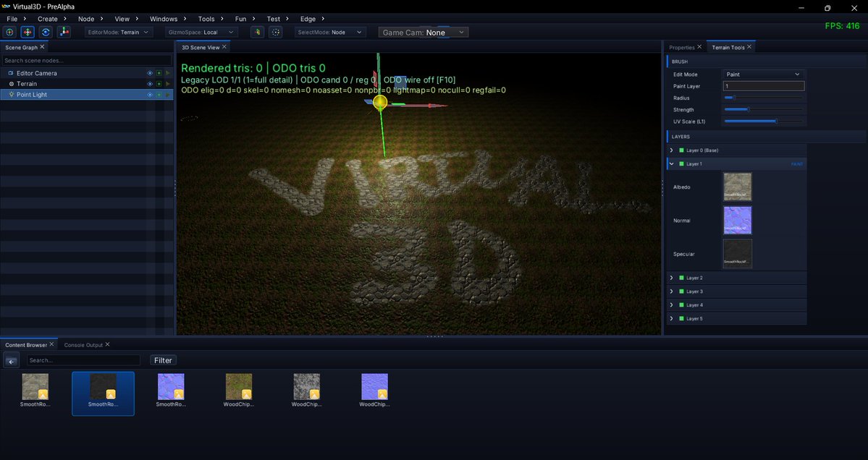The height and width of the screenshot is (460, 868).
Task: Open the SelectMode Node dropdown
Action: (330, 32)
